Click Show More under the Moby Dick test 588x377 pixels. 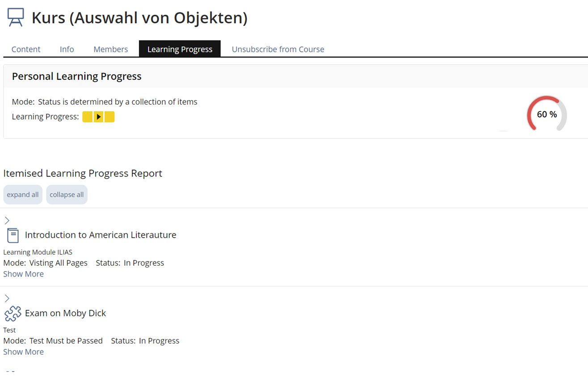(23, 352)
